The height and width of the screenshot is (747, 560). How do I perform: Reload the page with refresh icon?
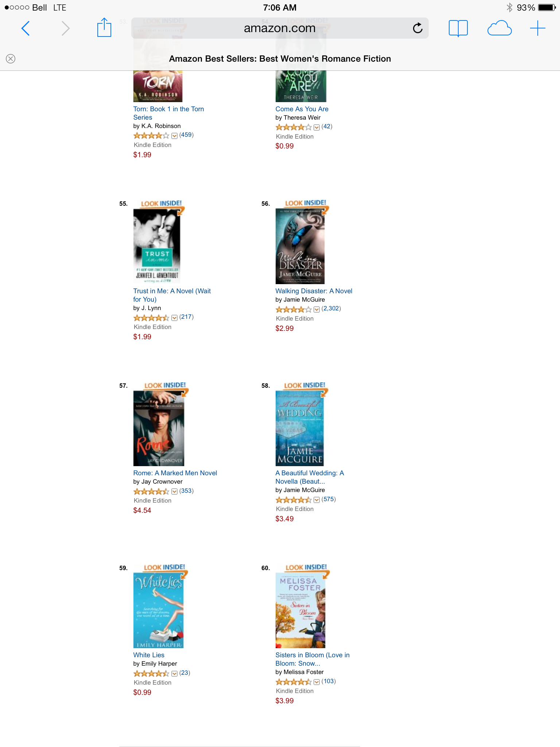point(417,28)
